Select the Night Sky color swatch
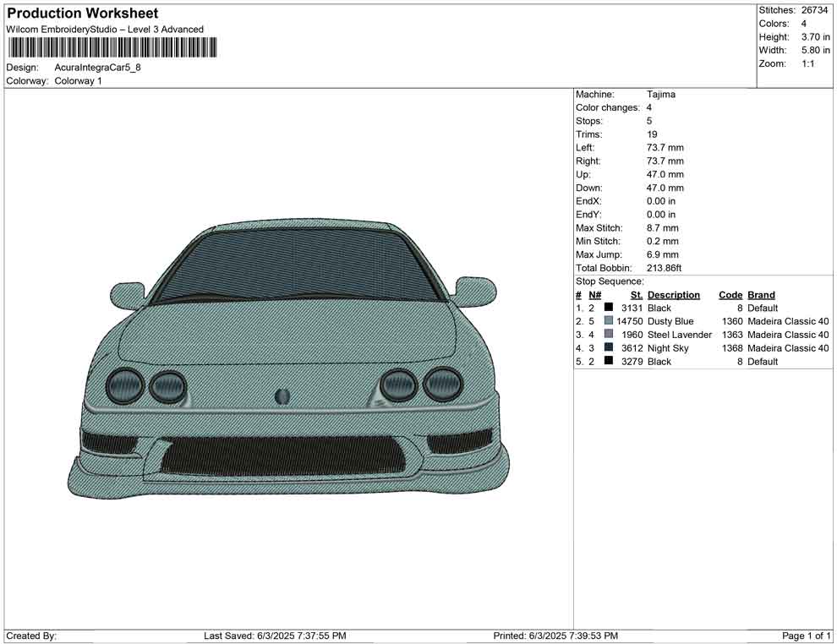The height and width of the screenshot is (644, 837). pyautogui.click(x=609, y=348)
